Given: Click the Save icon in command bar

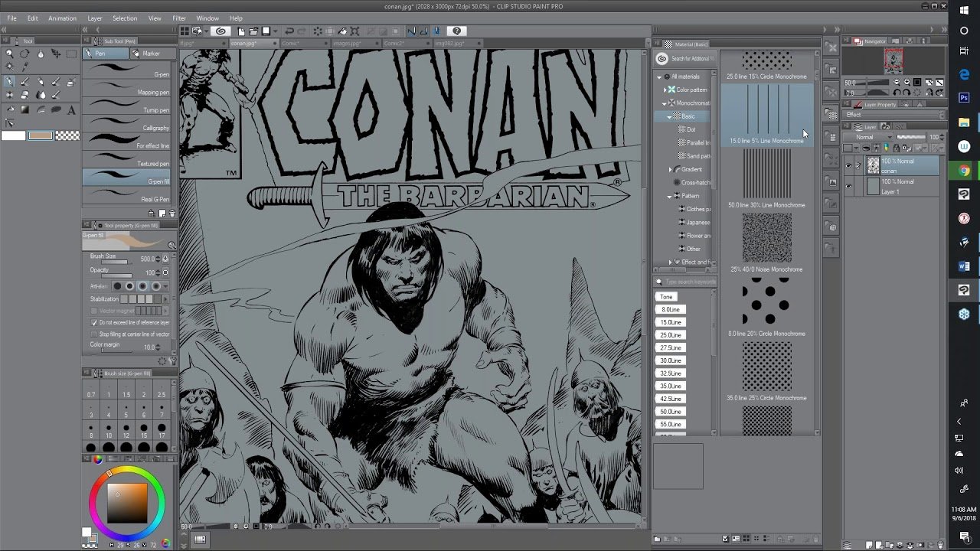Looking at the screenshot, I should click(266, 31).
